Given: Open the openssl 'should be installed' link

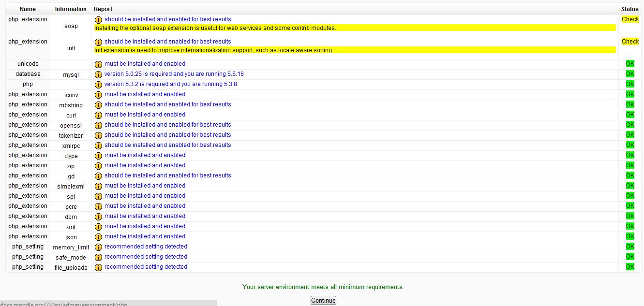Looking at the screenshot, I should [168, 125].
